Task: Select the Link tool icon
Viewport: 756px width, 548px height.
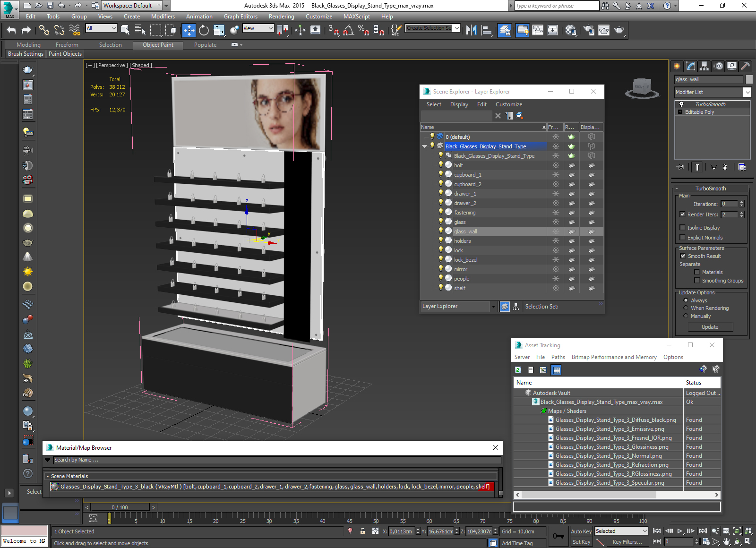Action: tap(44, 30)
